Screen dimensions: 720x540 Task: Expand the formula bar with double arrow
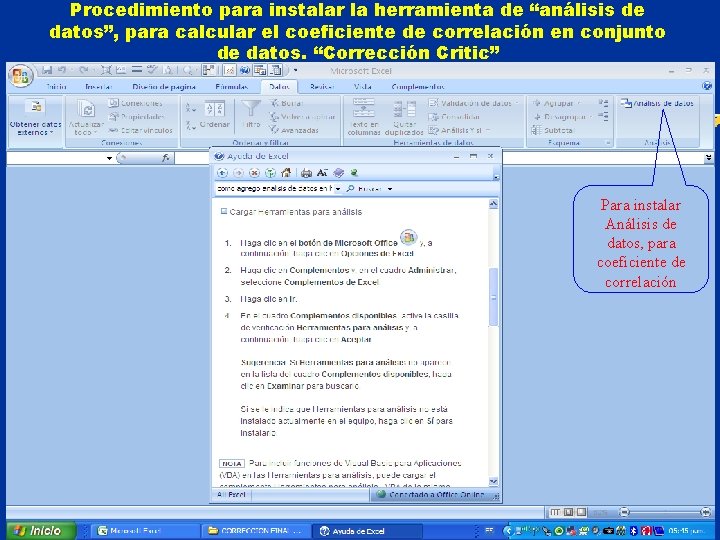(709, 158)
